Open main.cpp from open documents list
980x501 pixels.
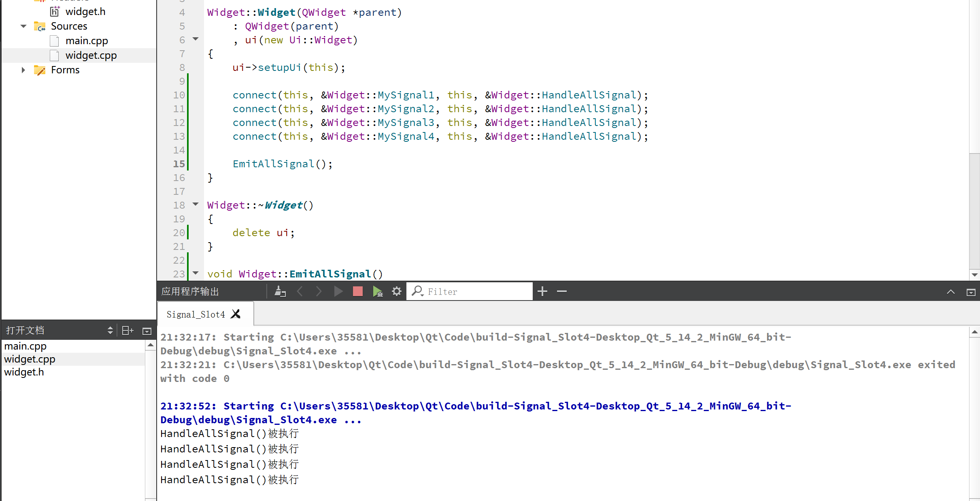click(26, 346)
